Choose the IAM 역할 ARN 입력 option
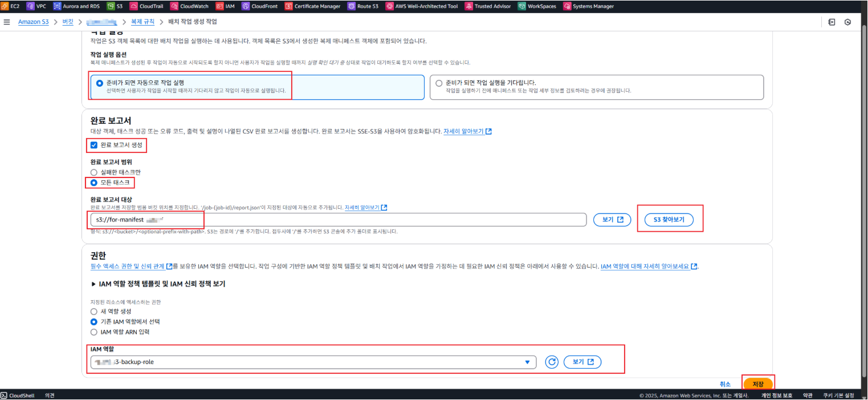Image resolution: width=868 pixels, height=400 pixels. pos(94,332)
